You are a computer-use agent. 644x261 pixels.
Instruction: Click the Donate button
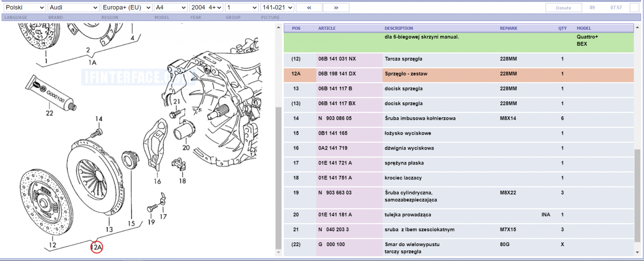[563, 8]
